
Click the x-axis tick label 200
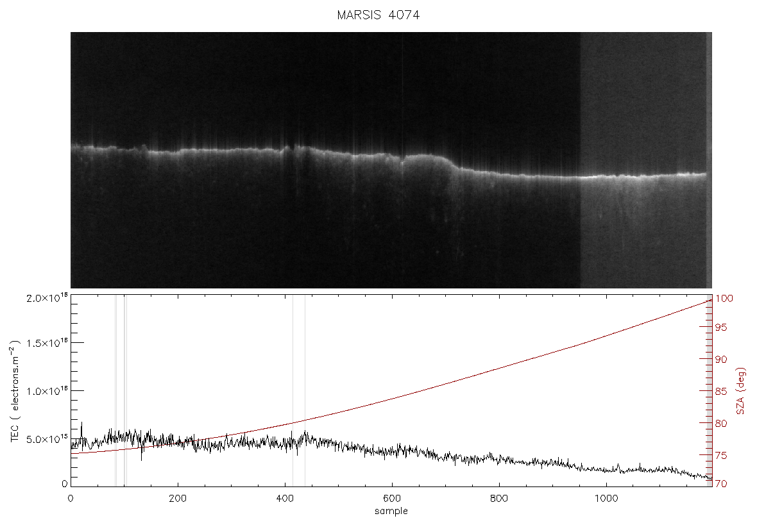[178, 498]
